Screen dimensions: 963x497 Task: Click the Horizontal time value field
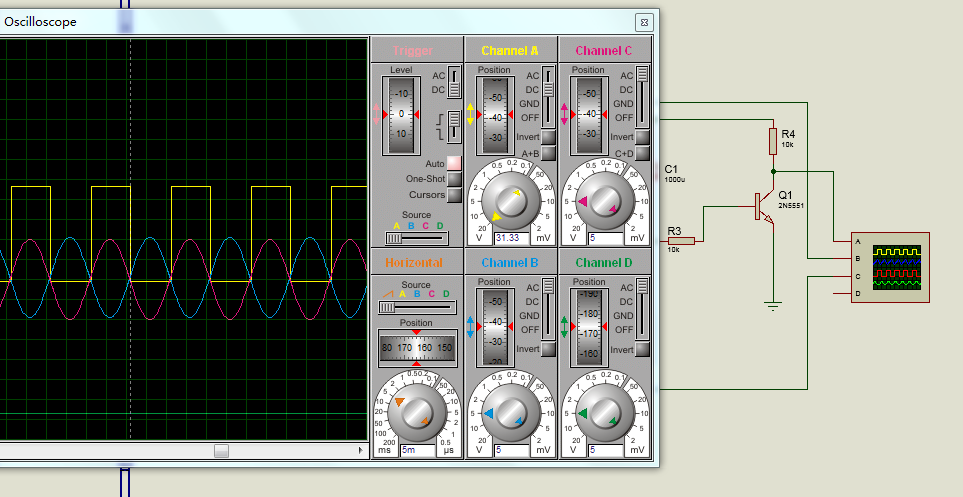tap(417, 451)
